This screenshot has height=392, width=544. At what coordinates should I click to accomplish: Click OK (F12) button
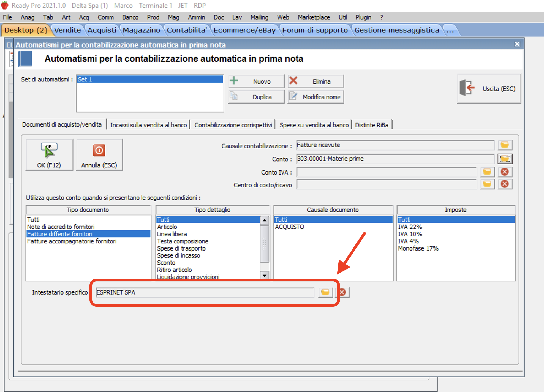pos(49,155)
